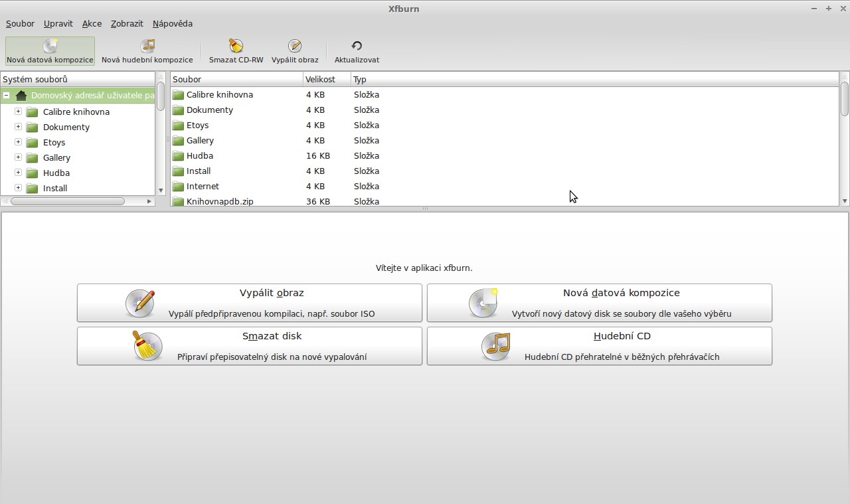Open the Soubor menu
Viewport: 850px width, 504px height.
point(20,23)
